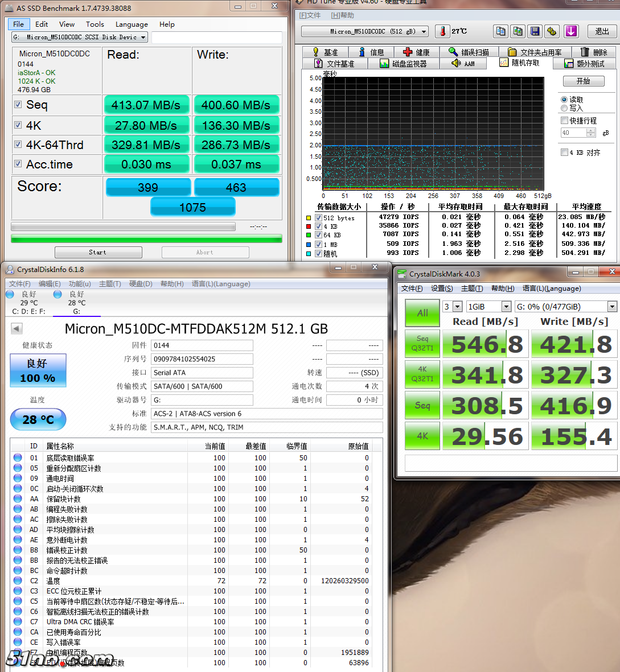Viewport: 620px width, 672px height.
Task: Toggle the 4K-64Thrd checkbox
Action: tap(18, 145)
